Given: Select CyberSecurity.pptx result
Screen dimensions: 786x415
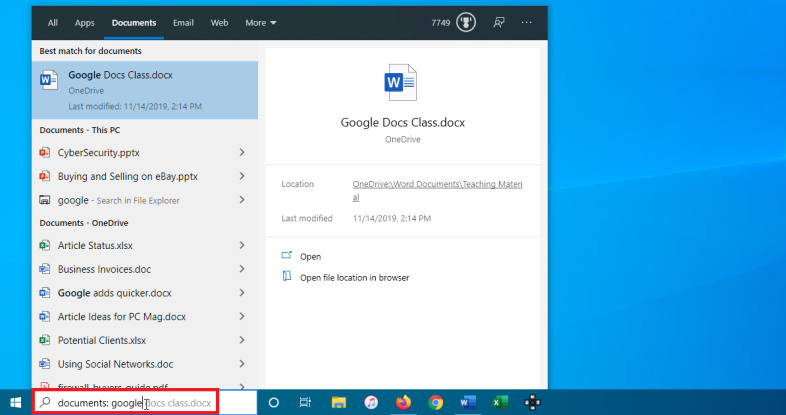Looking at the screenshot, I should (x=145, y=152).
